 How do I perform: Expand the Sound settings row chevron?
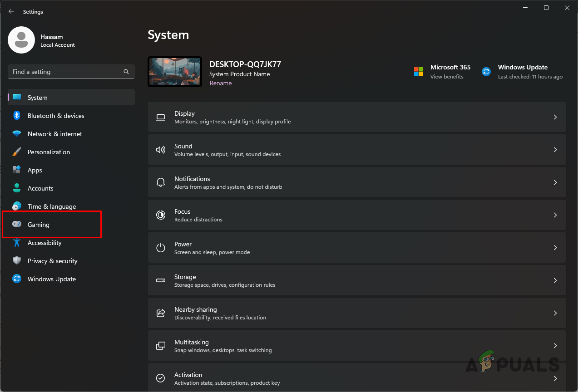555,150
